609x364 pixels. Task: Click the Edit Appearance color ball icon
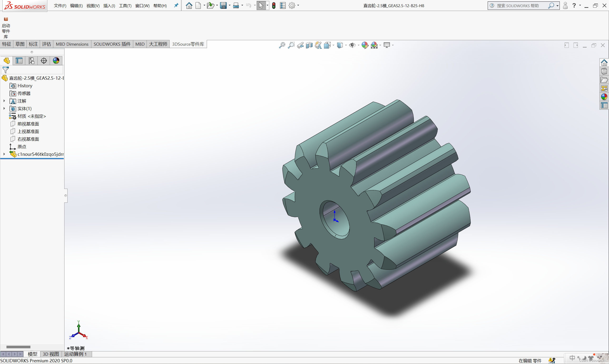(365, 45)
